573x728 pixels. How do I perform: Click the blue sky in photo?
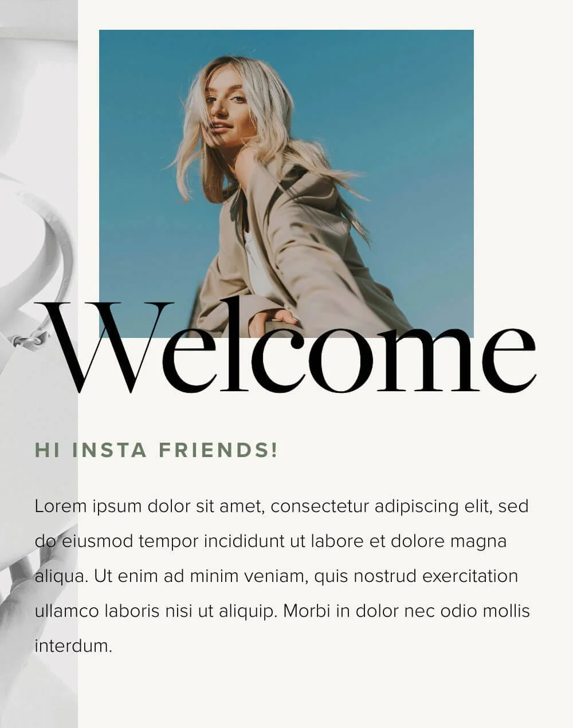401,115
